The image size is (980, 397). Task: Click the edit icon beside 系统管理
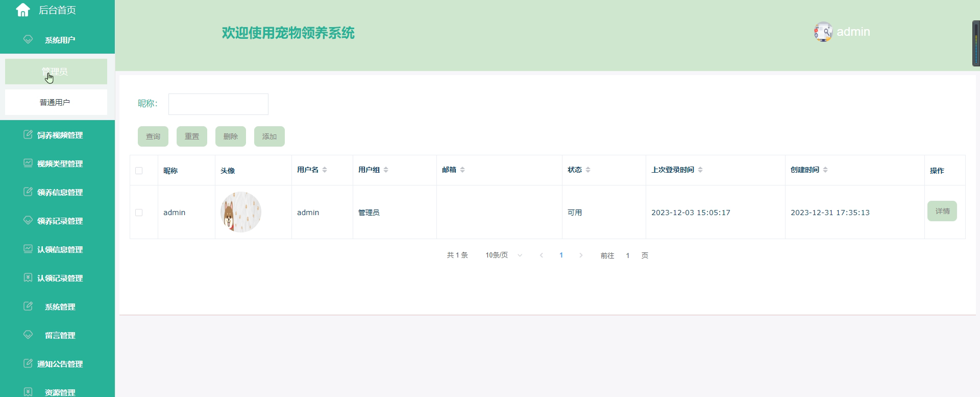28,306
